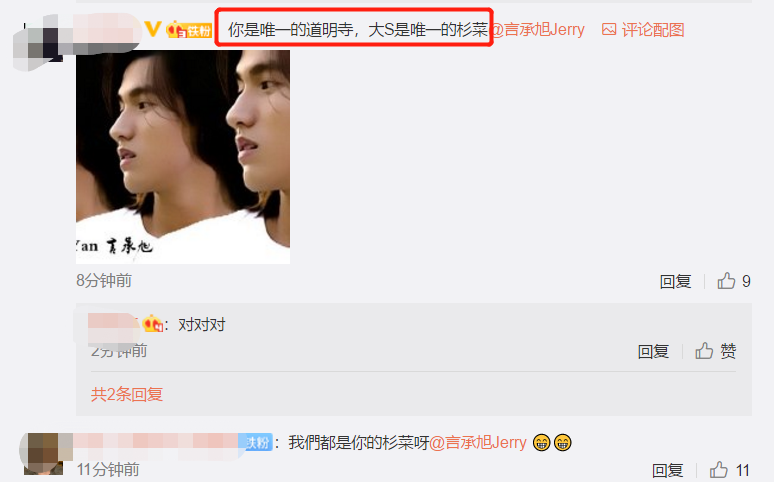Open @言承旭Jerry mention in first comment
This screenshot has height=482, width=774.
point(539,30)
